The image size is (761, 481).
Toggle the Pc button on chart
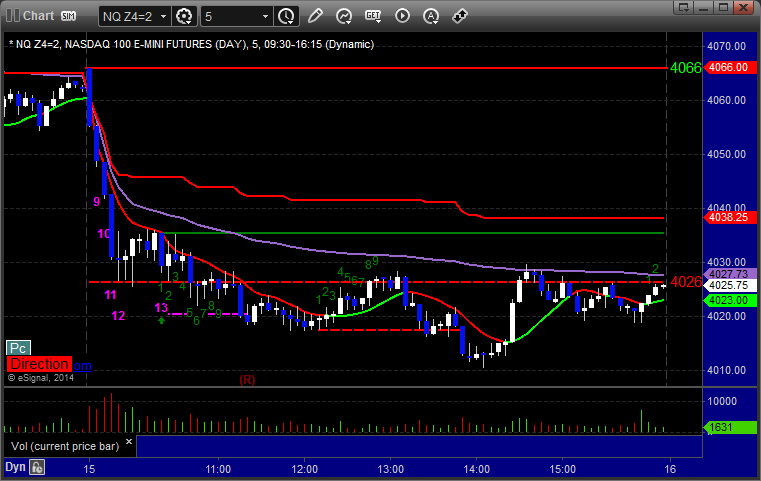click(x=17, y=348)
